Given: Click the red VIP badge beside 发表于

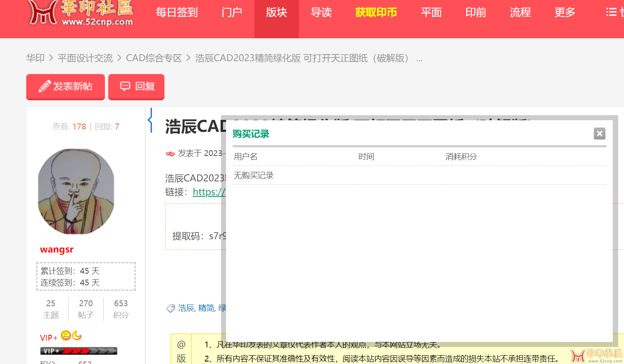Looking at the screenshot, I should pyautogui.click(x=170, y=154).
